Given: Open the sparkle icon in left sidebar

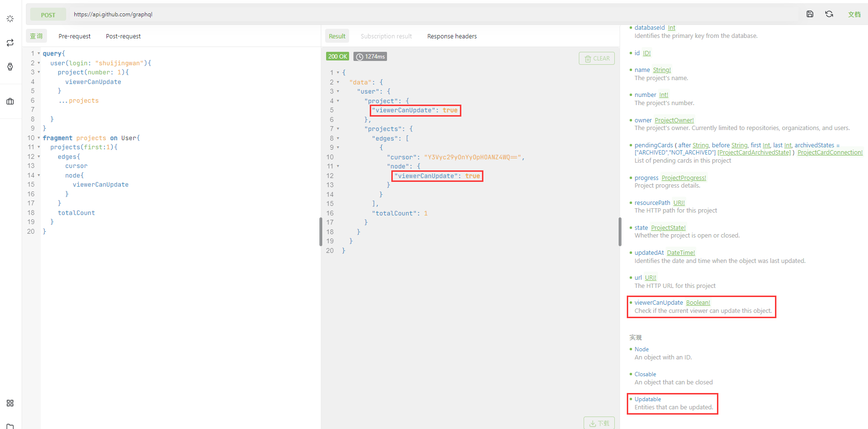Looking at the screenshot, I should (10, 19).
